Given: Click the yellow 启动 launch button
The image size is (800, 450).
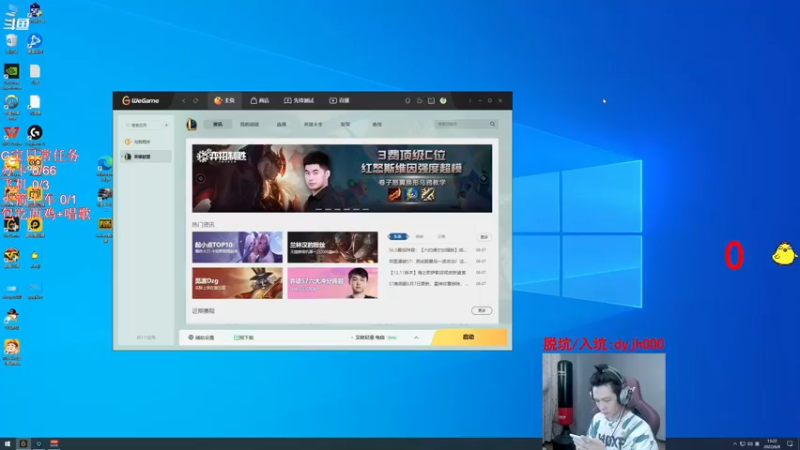Looking at the screenshot, I should 469,337.
